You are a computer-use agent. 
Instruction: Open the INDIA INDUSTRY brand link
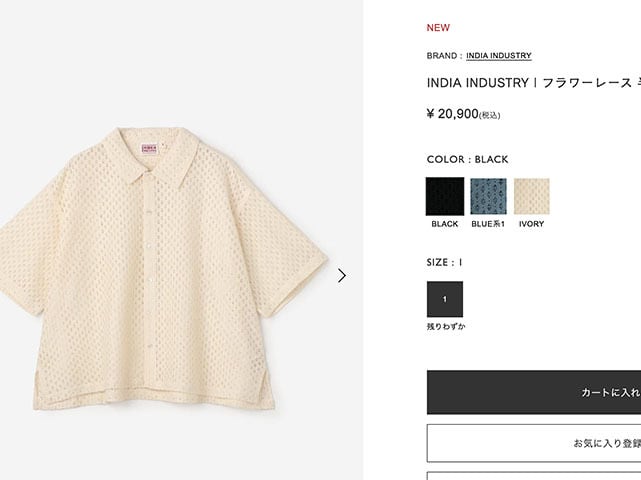point(499,56)
